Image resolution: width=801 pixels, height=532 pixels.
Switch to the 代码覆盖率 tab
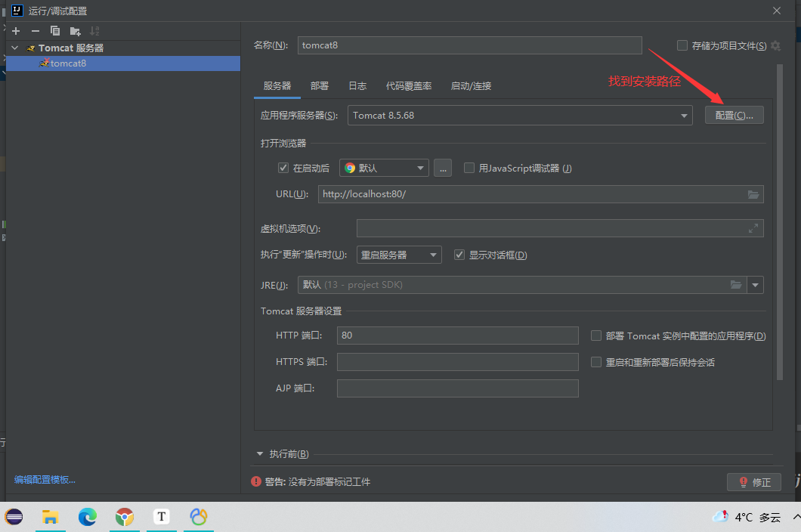pyautogui.click(x=409, y=86)
